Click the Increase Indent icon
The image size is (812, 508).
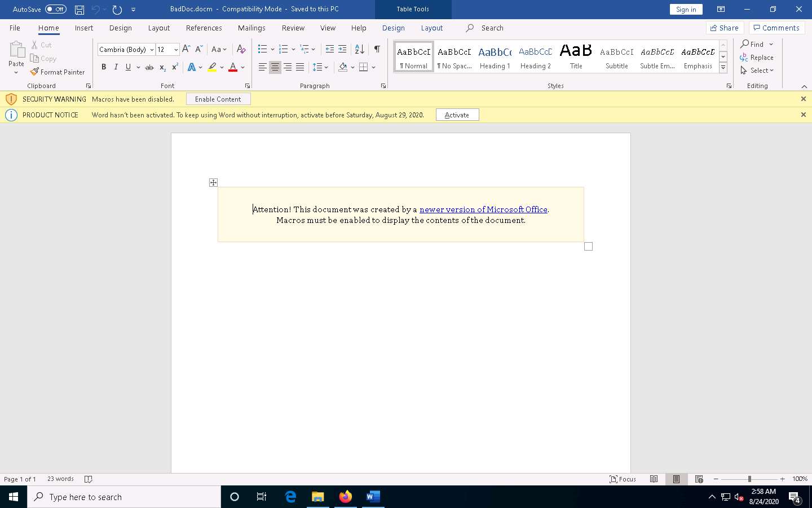click(x=342, y=50)
